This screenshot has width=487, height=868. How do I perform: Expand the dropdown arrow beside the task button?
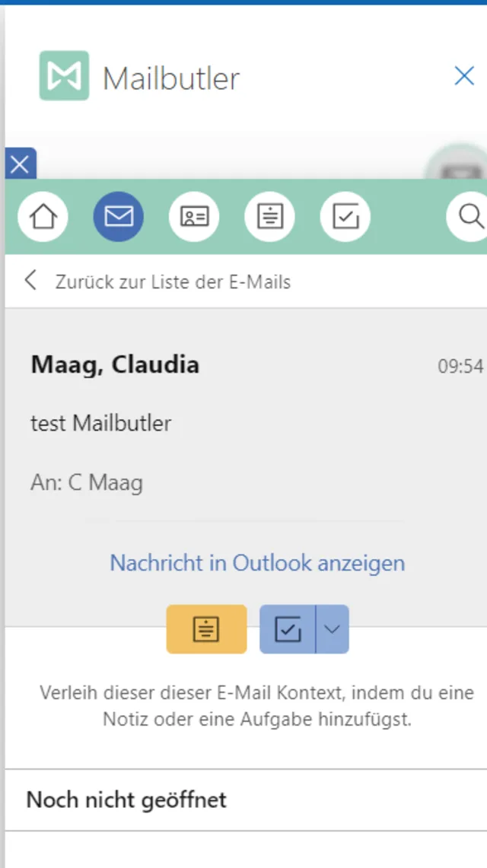click(333, 629)
